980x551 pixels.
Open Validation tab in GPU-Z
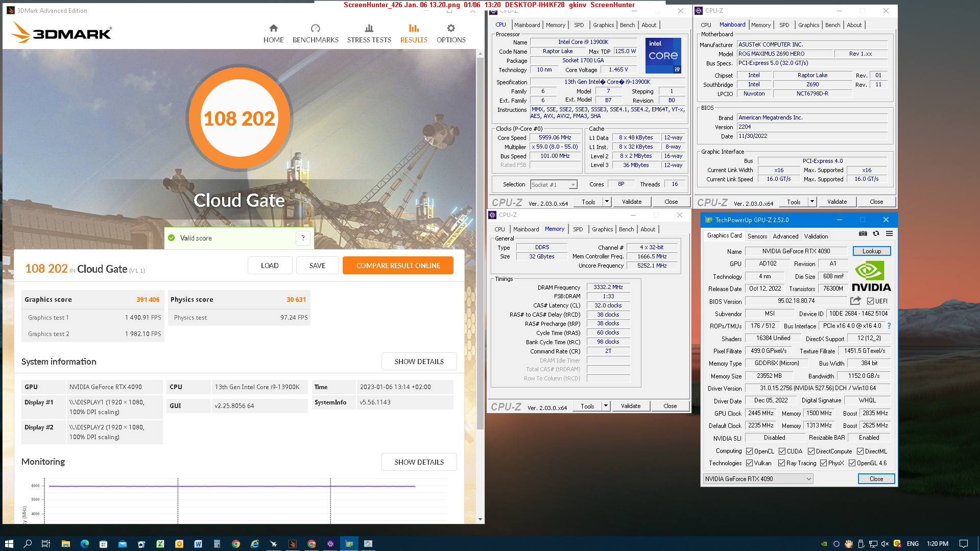(x=816, y=236)
